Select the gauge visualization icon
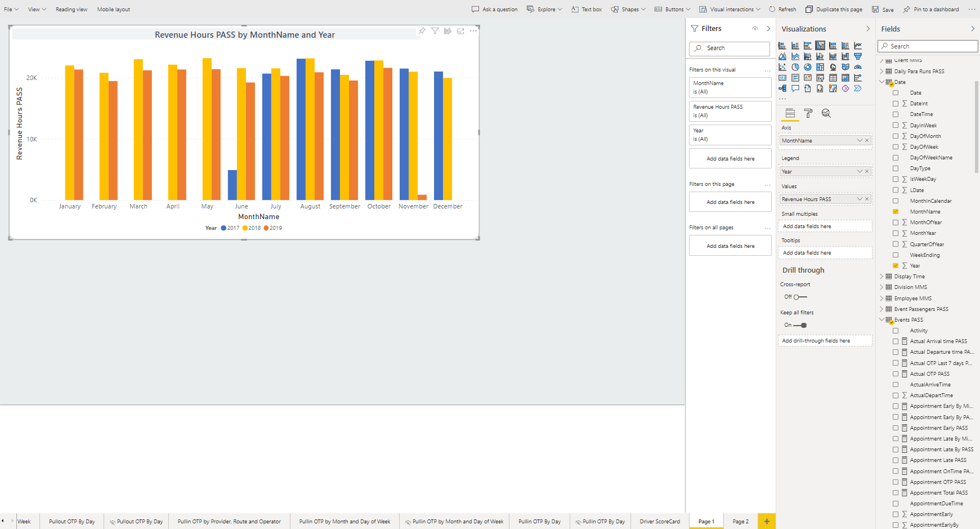Image resolution: width=980 pixels, height=529 pixels. point(858,66)
